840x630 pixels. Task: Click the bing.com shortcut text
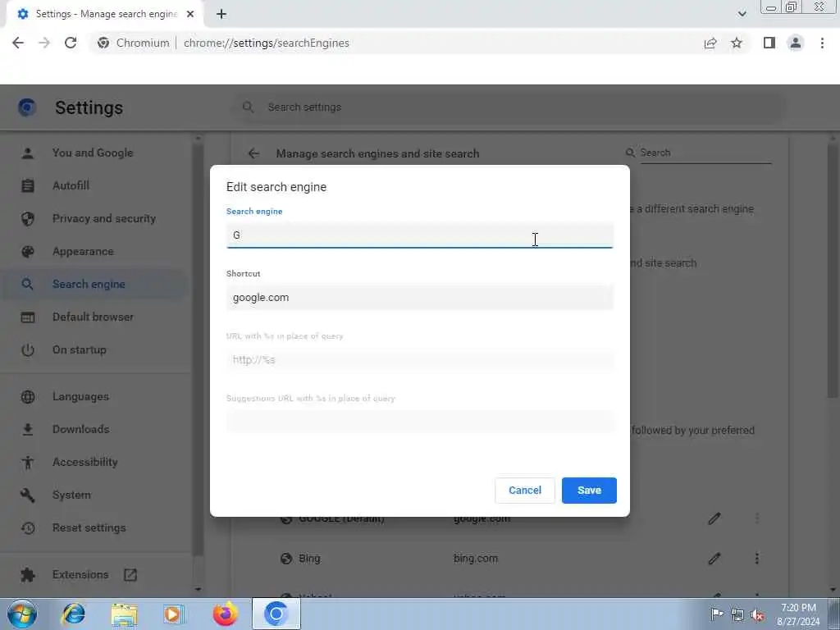click(x=476, y=558)
